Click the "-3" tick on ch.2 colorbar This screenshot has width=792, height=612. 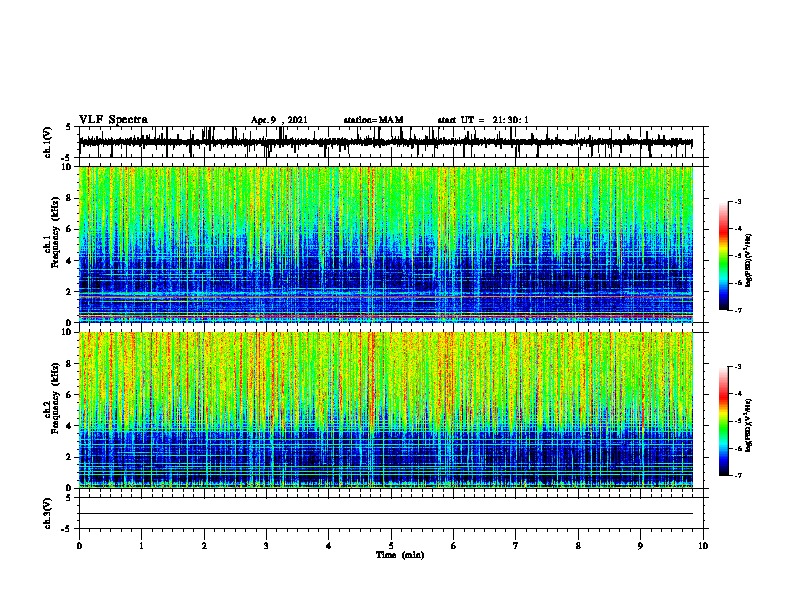(738, 367)
